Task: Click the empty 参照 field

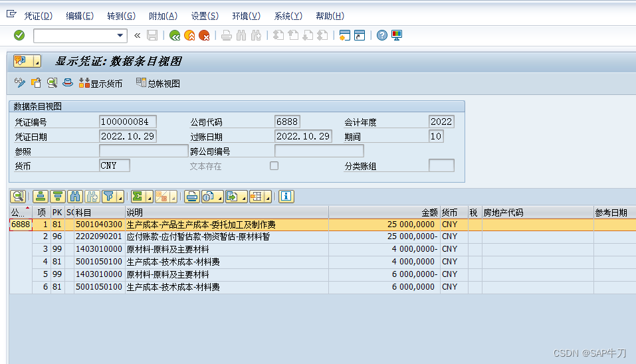Action: [x=144, y=151]
